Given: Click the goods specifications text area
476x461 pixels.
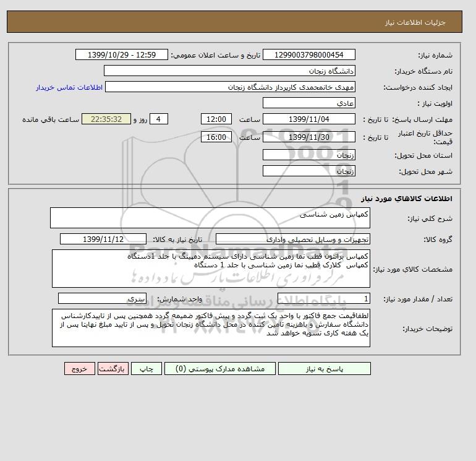Looking at the screenshot, I should 211,269.
